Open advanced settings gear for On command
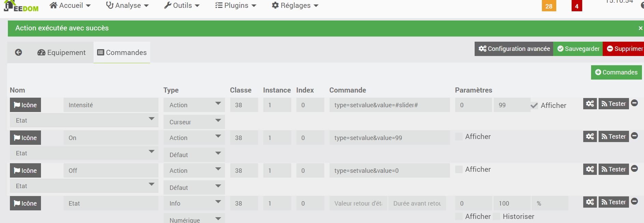Screen dimensions: 644x223 coord(590,136)
